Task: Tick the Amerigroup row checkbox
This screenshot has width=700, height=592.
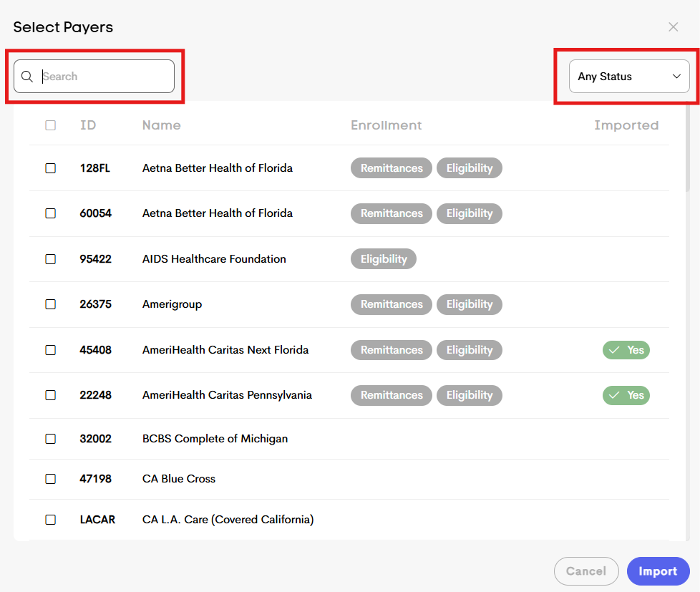Action: click(x=50, y=304)
